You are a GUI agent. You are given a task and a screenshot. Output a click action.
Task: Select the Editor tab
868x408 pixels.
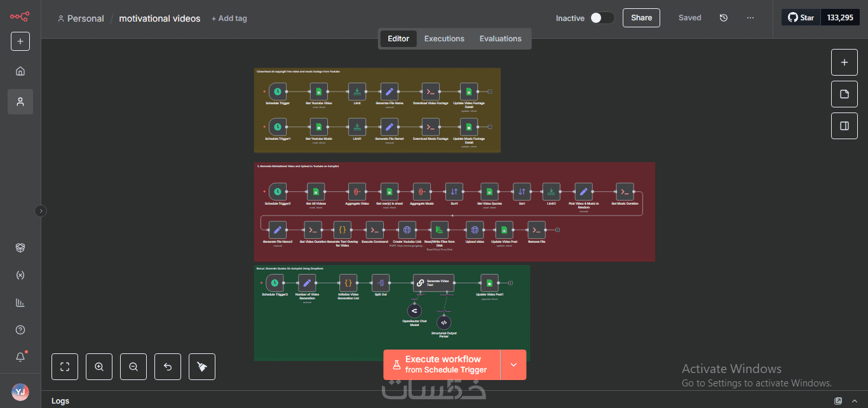pyautogui.click(x=398, y=39)
